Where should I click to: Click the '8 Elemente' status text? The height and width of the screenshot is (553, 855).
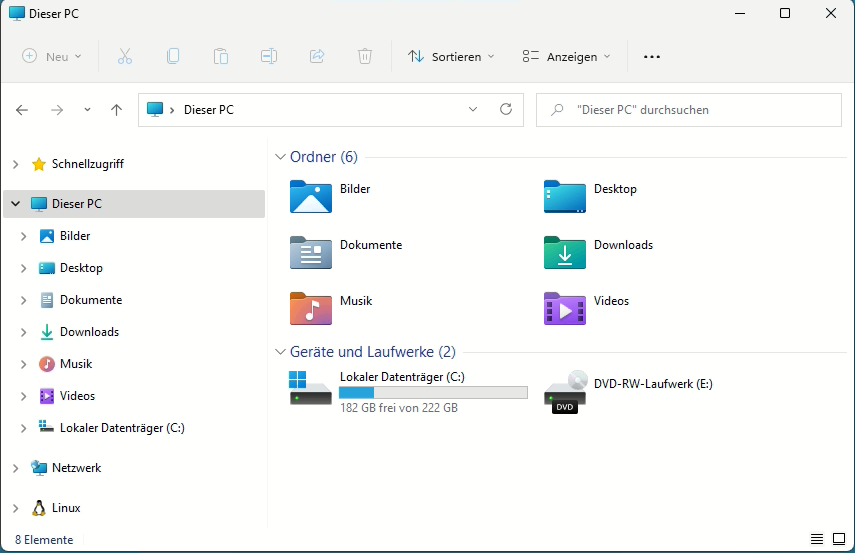pos(44,540)
